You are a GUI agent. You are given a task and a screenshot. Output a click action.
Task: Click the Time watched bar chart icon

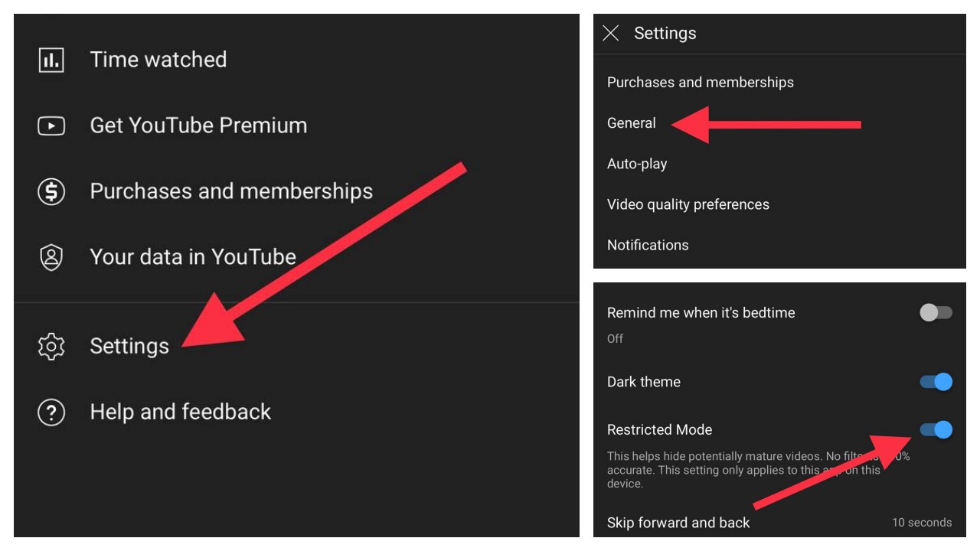[51, 60]
